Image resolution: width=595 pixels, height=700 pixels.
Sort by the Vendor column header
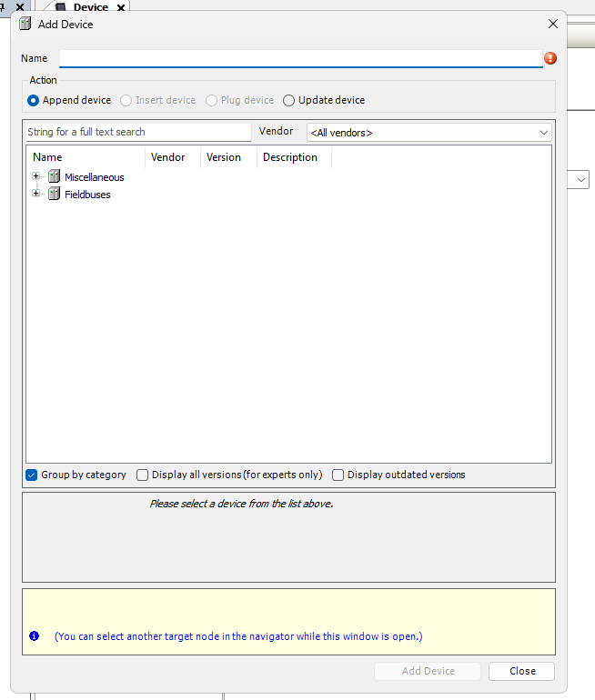pyautogui.click(x=173, y=157)
